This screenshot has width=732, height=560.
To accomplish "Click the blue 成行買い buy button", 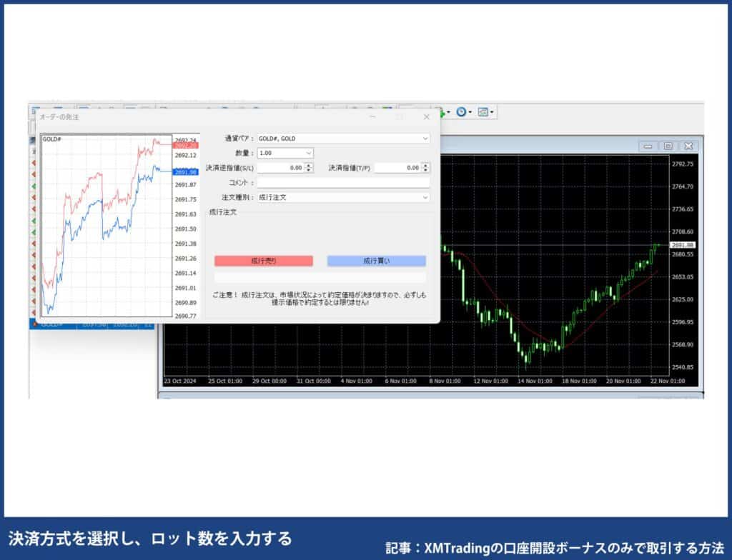I will (x=377, y=261).
